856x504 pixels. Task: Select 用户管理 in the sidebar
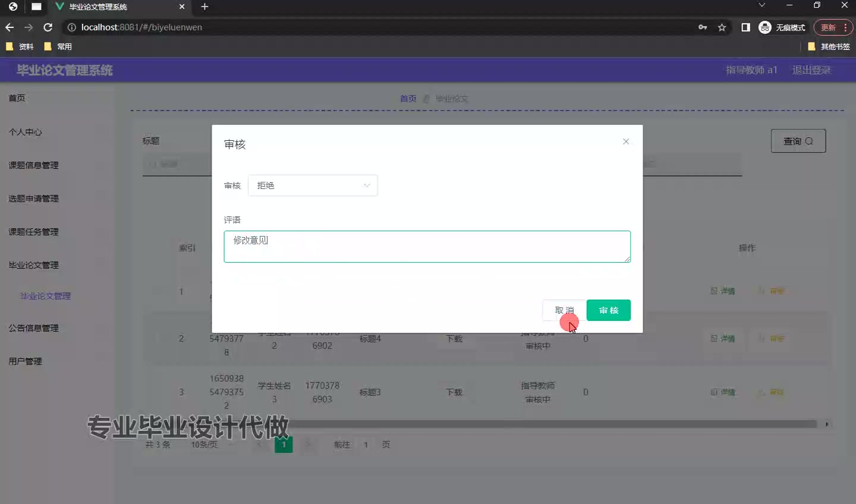25,361
